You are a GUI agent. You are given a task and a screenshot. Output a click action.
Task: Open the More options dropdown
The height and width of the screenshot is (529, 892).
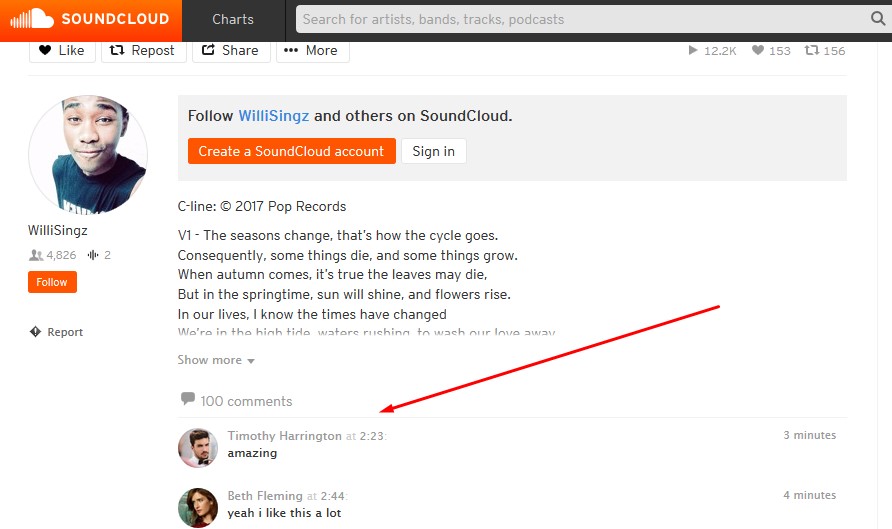tap(312, 50)
